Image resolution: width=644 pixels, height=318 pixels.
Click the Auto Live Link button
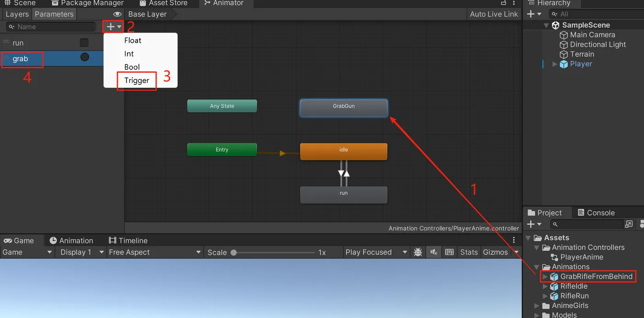click(494, 14)
